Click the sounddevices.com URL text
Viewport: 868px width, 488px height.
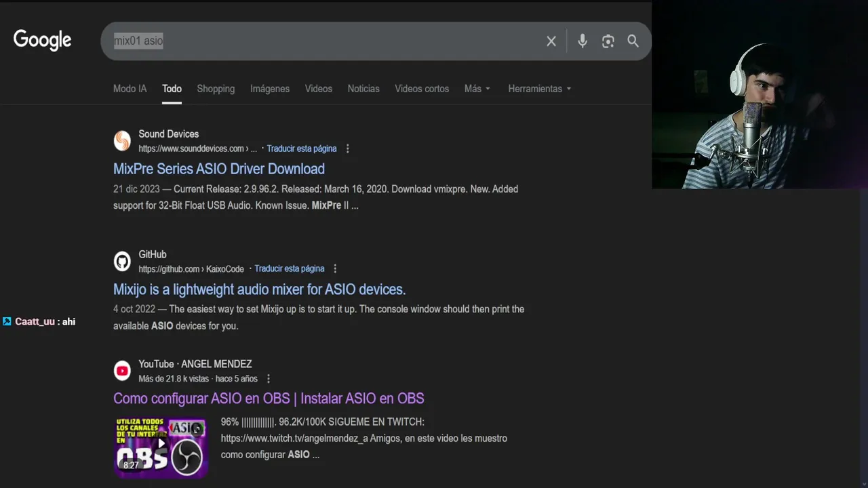pyautogui.click(x=198, y=148)
